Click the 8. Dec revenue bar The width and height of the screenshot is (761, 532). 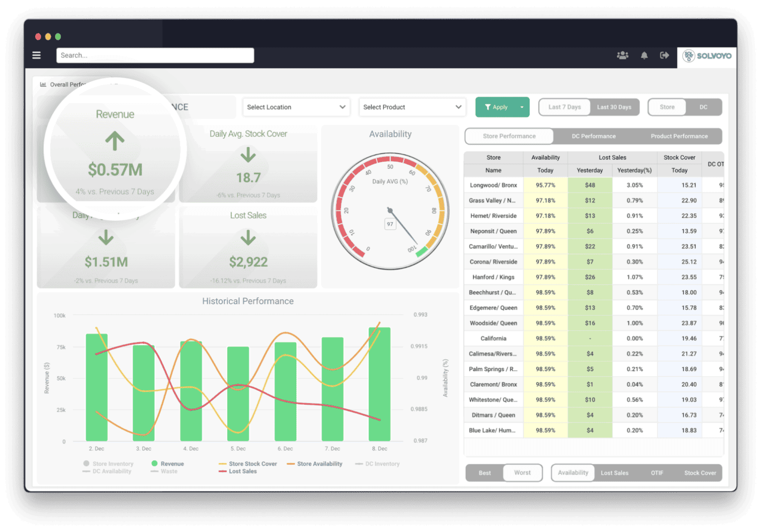point(380,384)
